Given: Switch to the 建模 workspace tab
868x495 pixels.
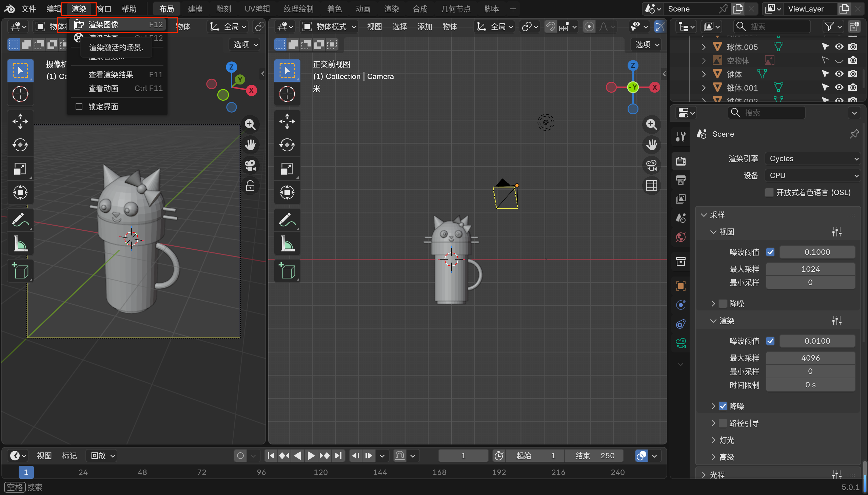Looking at the screenshot, I should coord(195,9).
